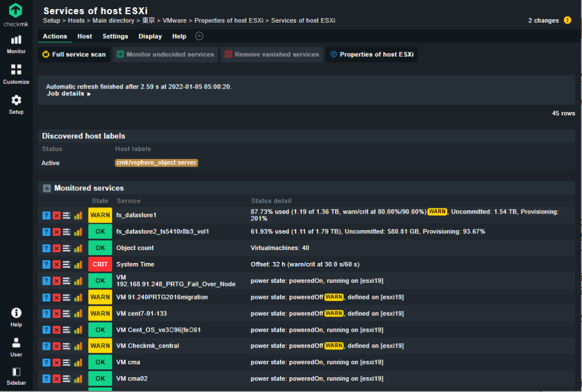Open the bar chart icon for System Time

coord(78,264)
